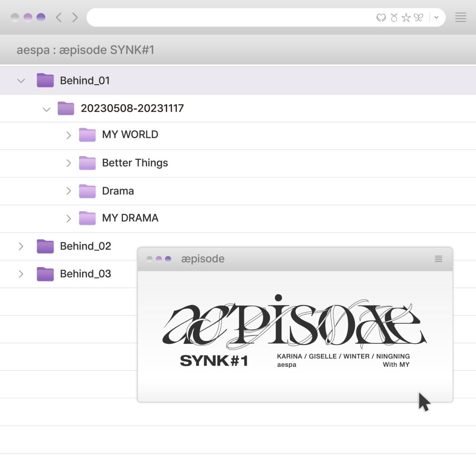Collapse the Behind_01 folder

[x=21, y=80]
